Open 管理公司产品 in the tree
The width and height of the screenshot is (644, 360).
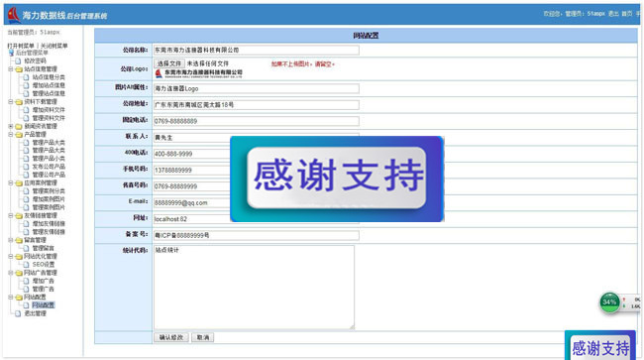tap(49, 175)
